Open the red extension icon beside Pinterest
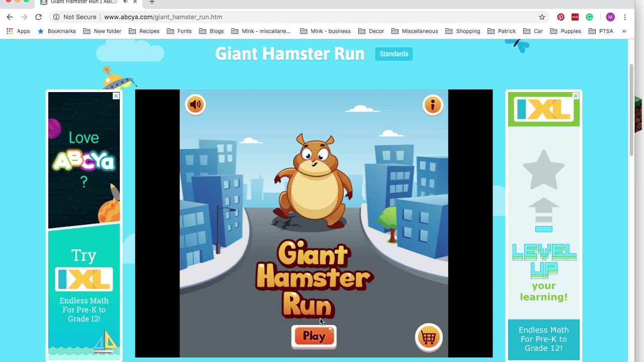Image resolution: width=644 pixels, height=362 pixels. [x=575, y=17]
